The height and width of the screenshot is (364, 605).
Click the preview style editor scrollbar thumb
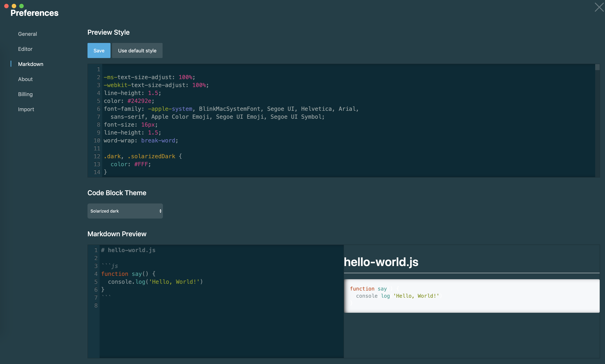597,67
